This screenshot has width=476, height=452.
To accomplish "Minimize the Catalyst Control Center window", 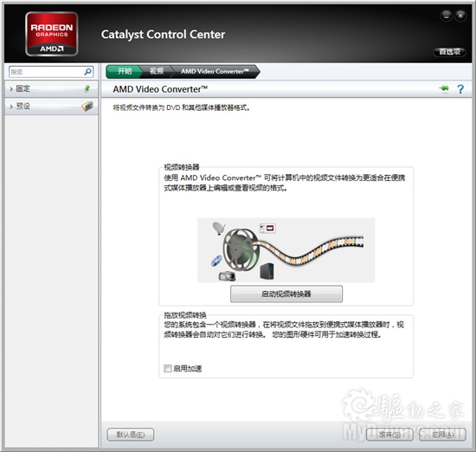I will pyautogui.click(x=447, y=16).
